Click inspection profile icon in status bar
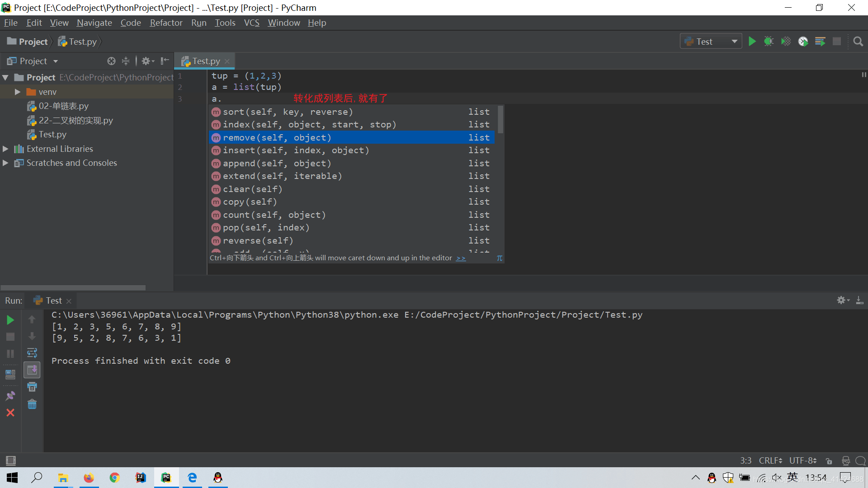Screen dimensions: 868x488 (x=846, y=460)
